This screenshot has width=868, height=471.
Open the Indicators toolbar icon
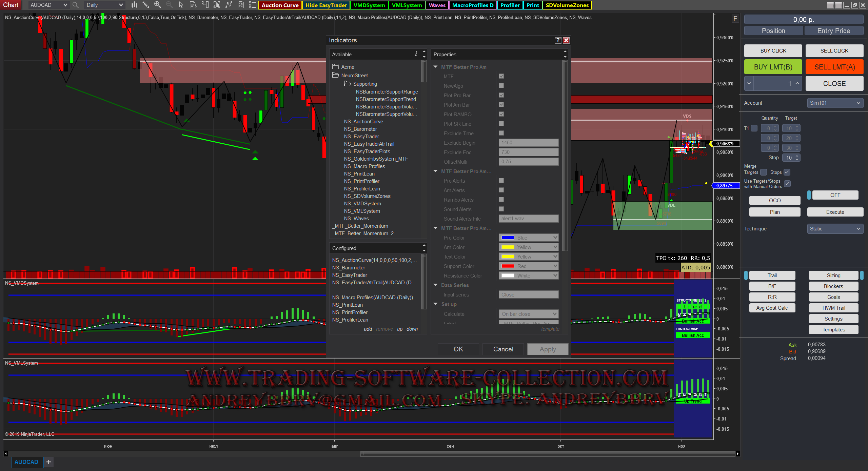click(x=229, y=5)
